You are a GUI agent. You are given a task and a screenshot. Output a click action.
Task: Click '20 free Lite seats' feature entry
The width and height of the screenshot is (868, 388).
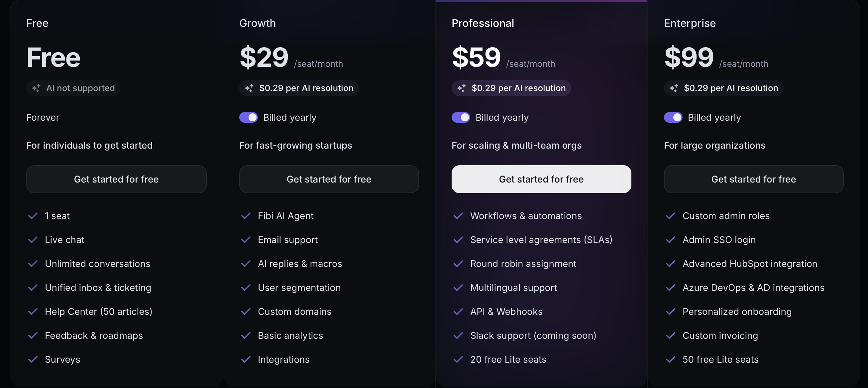click(508, 359)
